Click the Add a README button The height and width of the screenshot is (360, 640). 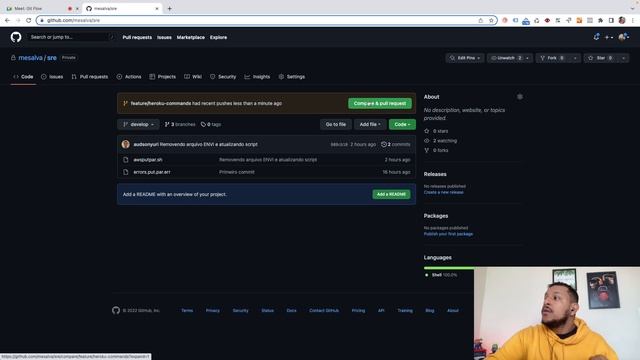tap(391, 194)
